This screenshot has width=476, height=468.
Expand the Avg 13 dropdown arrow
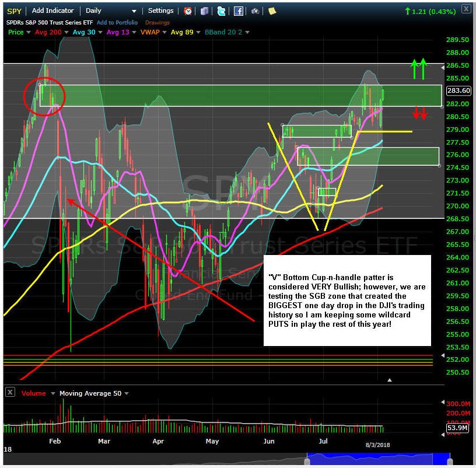click(134, 32)
